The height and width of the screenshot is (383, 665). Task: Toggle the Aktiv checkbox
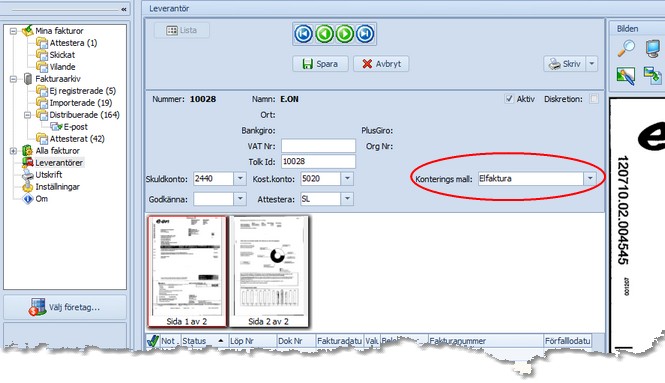tap(509, 99)
